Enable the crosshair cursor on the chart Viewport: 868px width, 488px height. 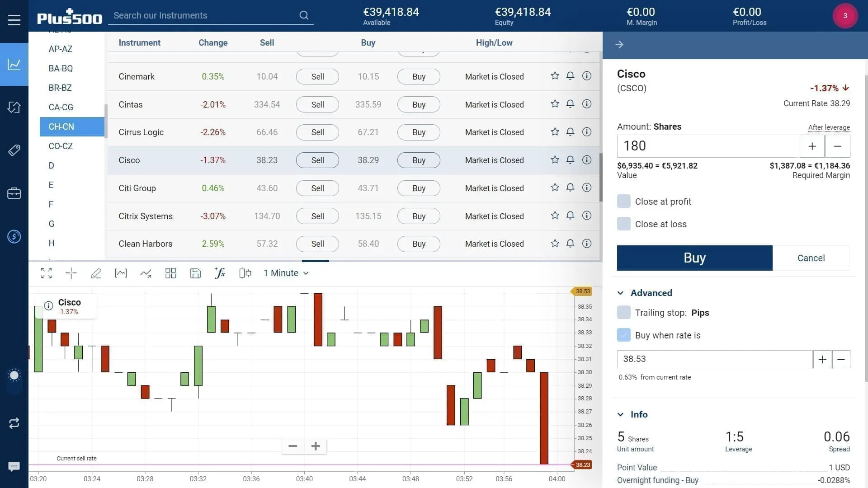[71, 273]
